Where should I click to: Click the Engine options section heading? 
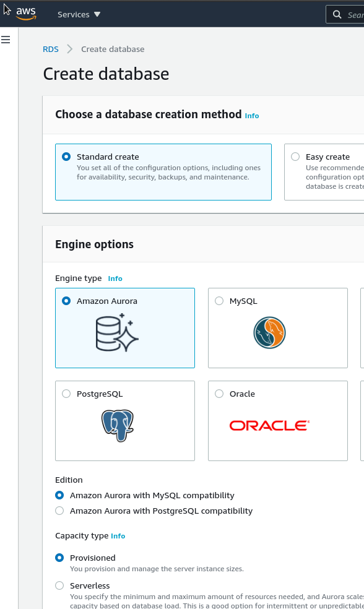[94, 244]
